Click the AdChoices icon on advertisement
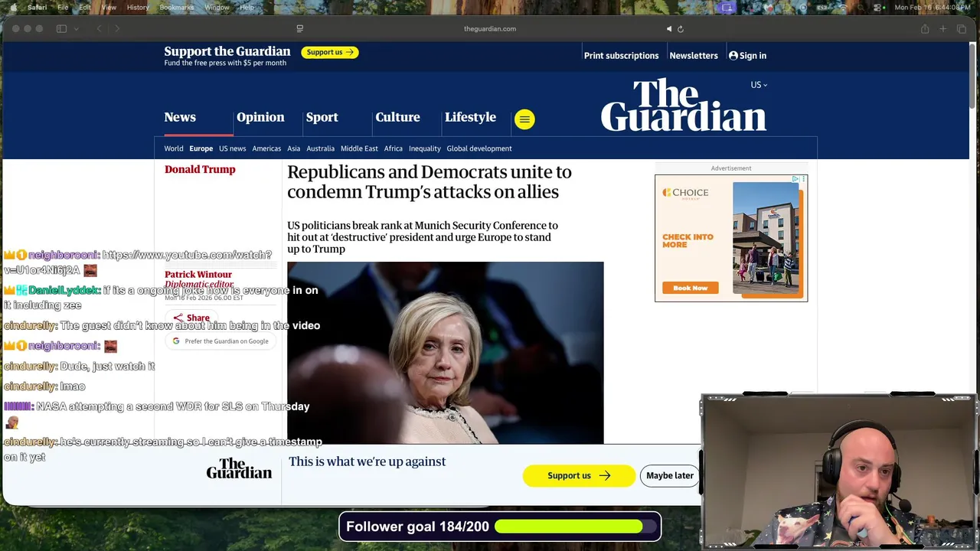The height and width of the screenshot is (551, 980). (x=795, y=179)
